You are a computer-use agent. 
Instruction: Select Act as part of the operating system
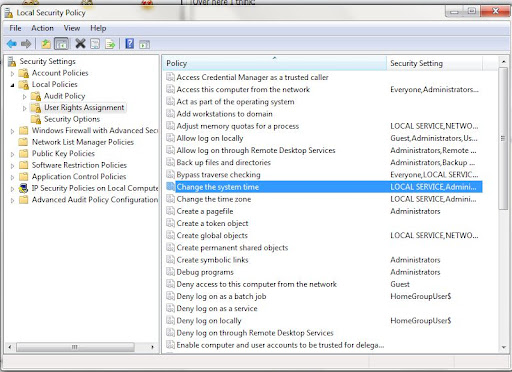pos(235,102)
